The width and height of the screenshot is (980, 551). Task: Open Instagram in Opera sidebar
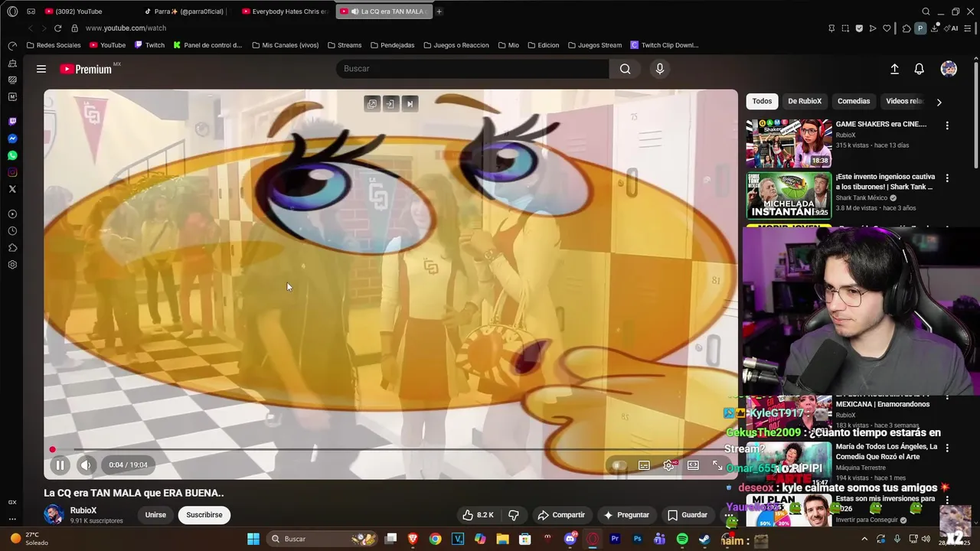(x=12, y=172)
